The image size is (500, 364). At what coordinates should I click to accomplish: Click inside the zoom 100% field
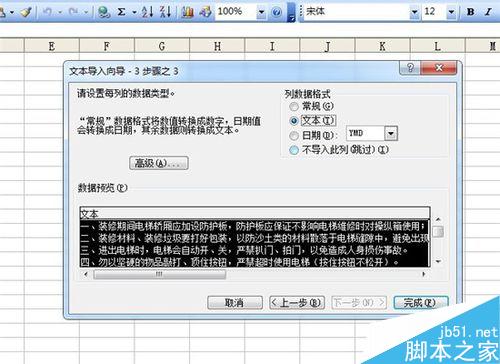[x=236, y=12]
